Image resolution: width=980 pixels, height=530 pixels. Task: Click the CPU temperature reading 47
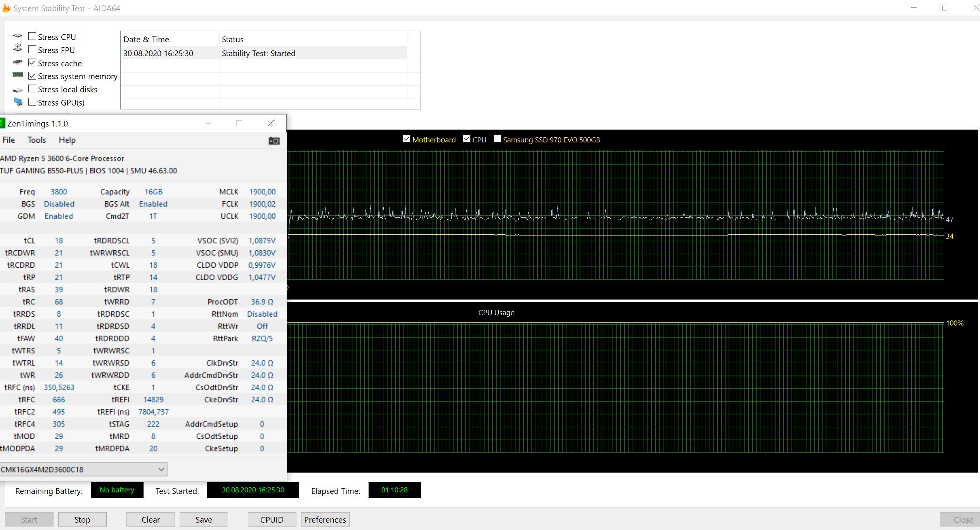[949, 219]
